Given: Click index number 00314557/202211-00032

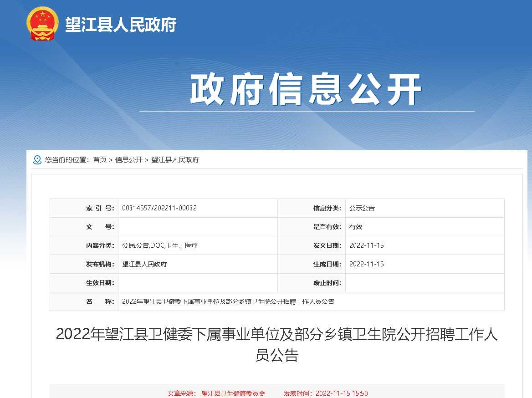Looking at the screenshot, I should tap(159, 208).
